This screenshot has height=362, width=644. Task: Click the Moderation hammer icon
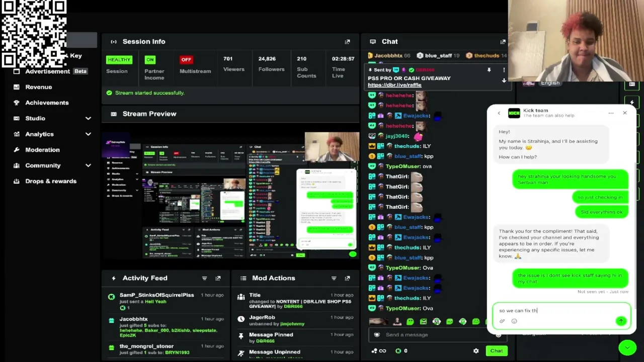coord(17,150)
